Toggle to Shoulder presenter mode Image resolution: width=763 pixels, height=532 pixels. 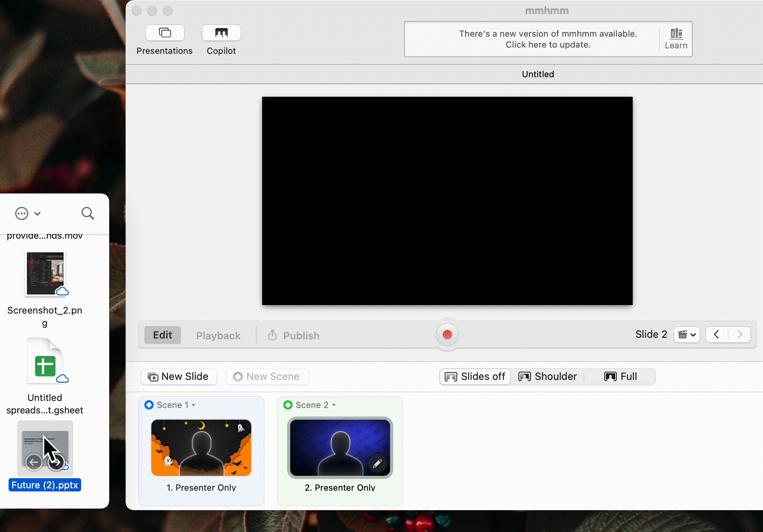point(548,377)
